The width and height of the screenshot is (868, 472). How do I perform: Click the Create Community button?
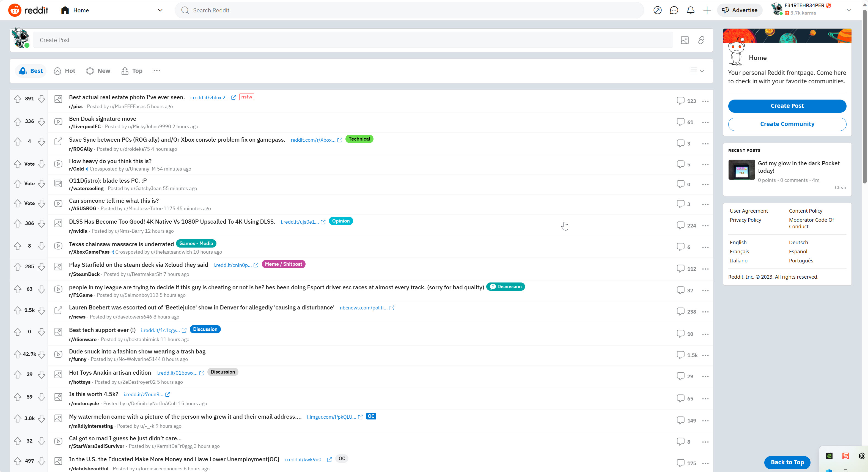787,124
